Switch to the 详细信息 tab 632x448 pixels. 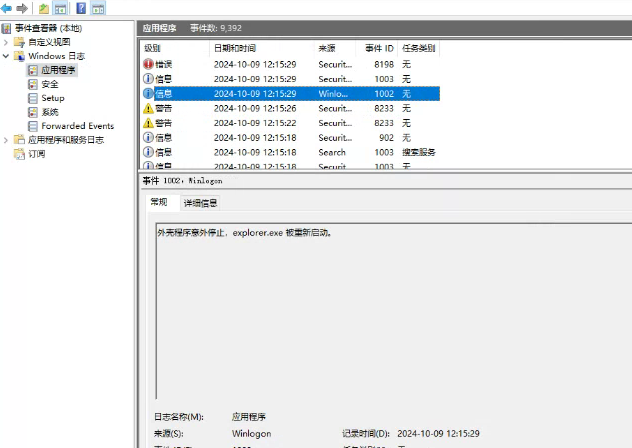199,203
